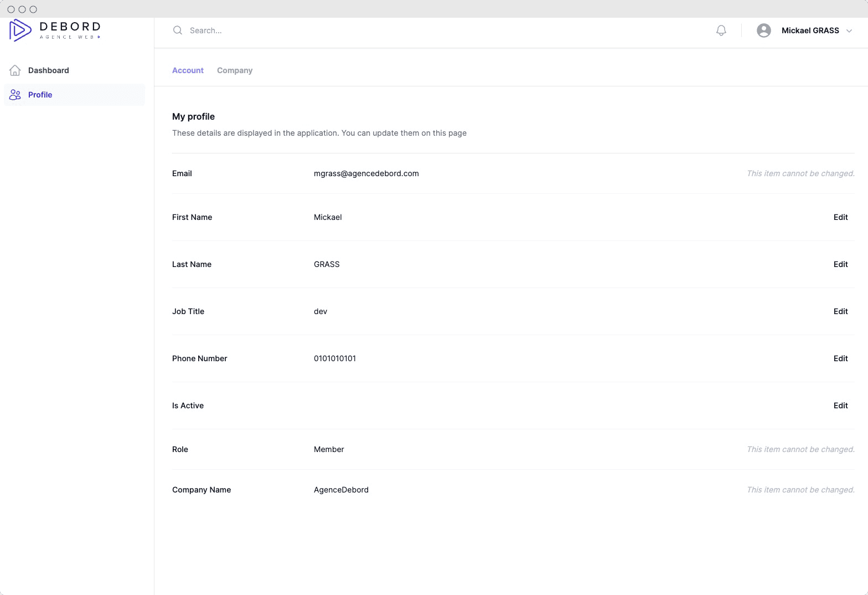Click the search magnifier icon
This screenshot has width=868, height=595.
(x=178, y=30)
